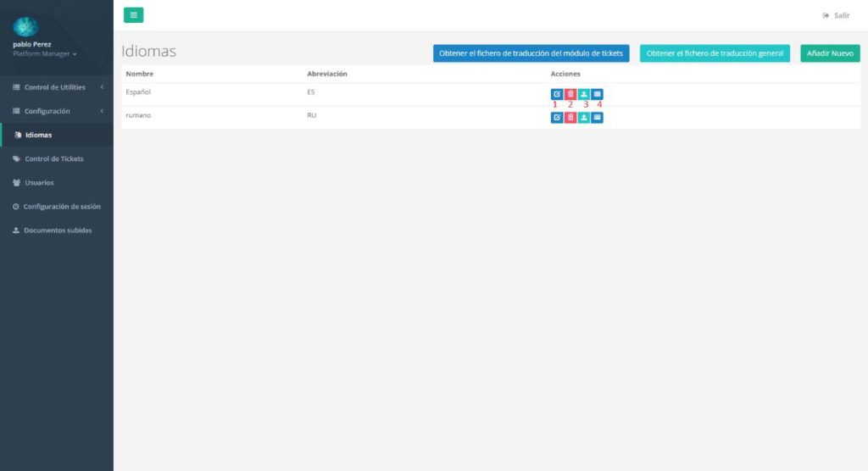Image resolution: width=868 pixels, height=471 pixels.
Task: Select the Español name cell
Action: [x=138, y=91]
